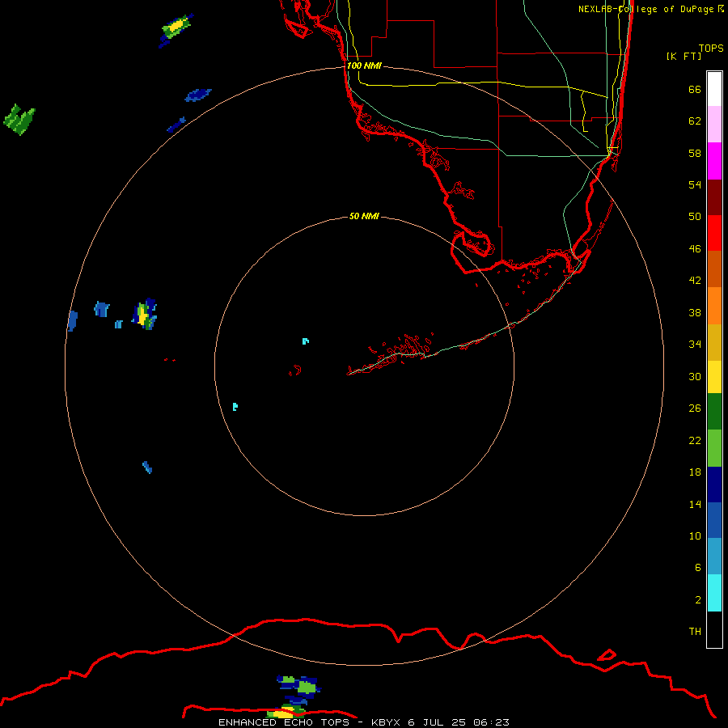This screenshot has height=728, width=728.
Task: Click the magenta legend swatch
Action: [714, 161]
